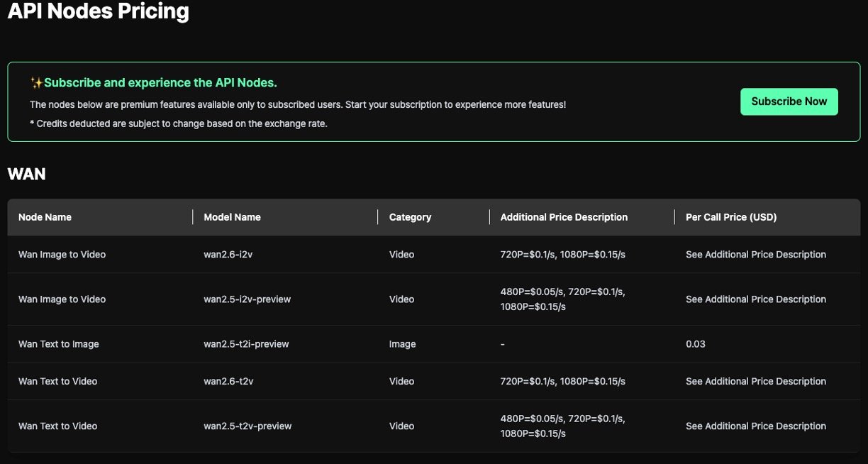868x464 pixels.
Task: Click the API Nodes Pricing page title
Action: click(98, 12)
